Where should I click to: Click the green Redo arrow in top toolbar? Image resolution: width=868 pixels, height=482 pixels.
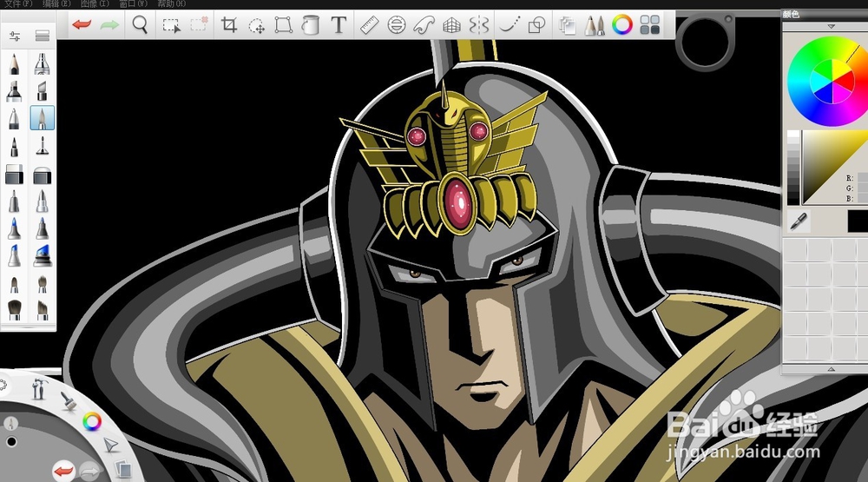click(109, 25)
